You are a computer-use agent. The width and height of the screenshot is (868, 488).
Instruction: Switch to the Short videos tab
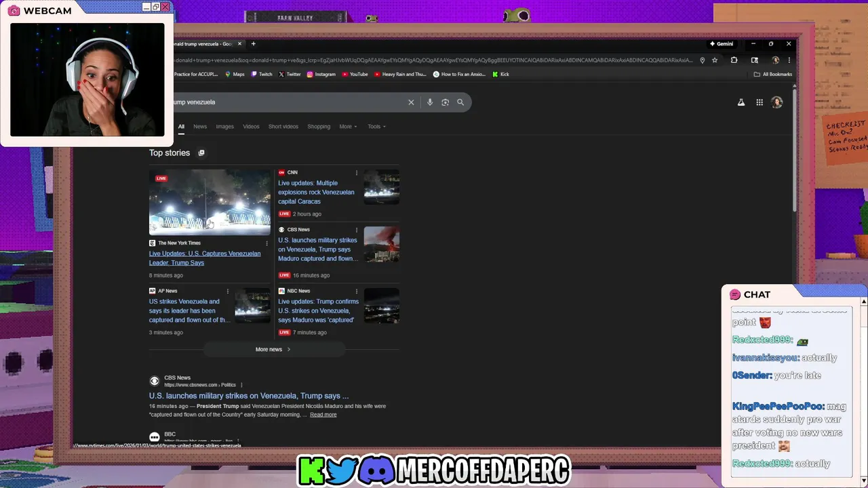pos(283,127)
